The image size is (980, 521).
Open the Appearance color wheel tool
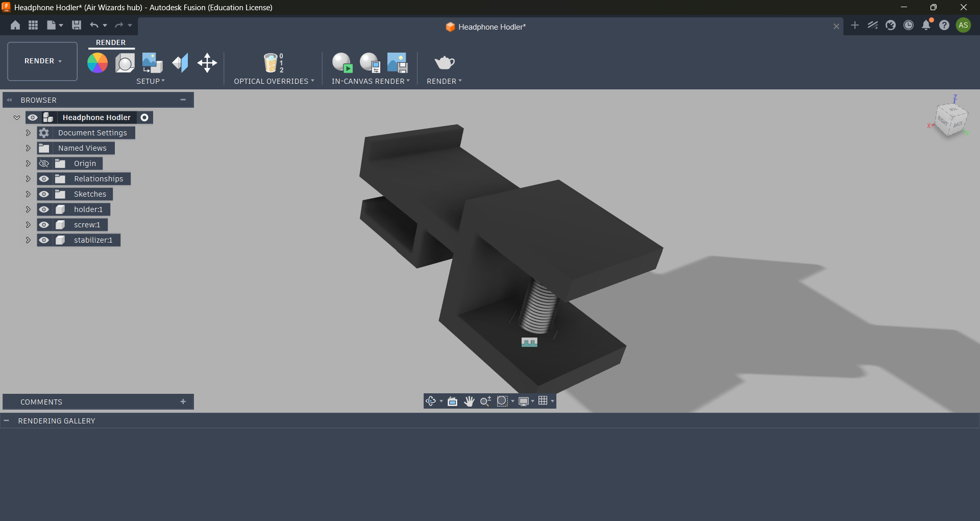(97, 63)
